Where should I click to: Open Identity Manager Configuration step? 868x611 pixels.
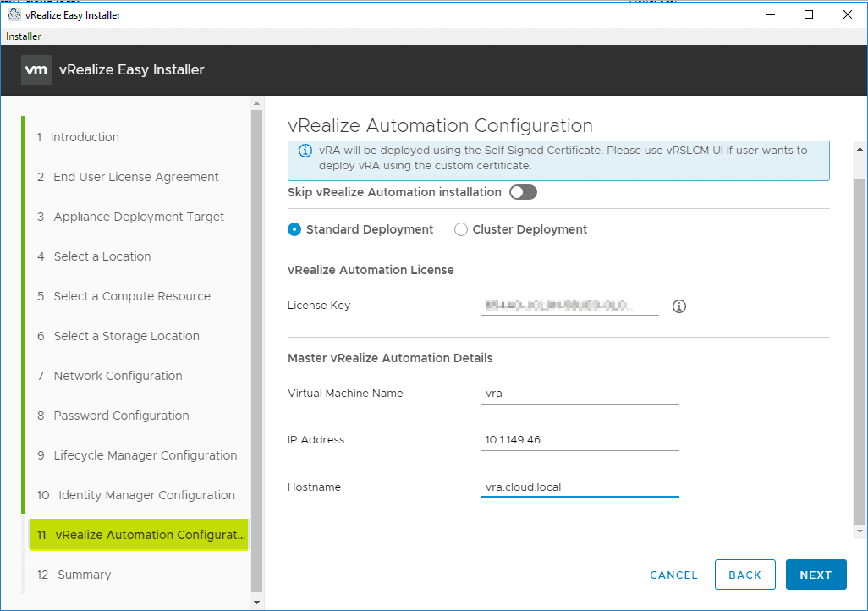coord(146,495)
